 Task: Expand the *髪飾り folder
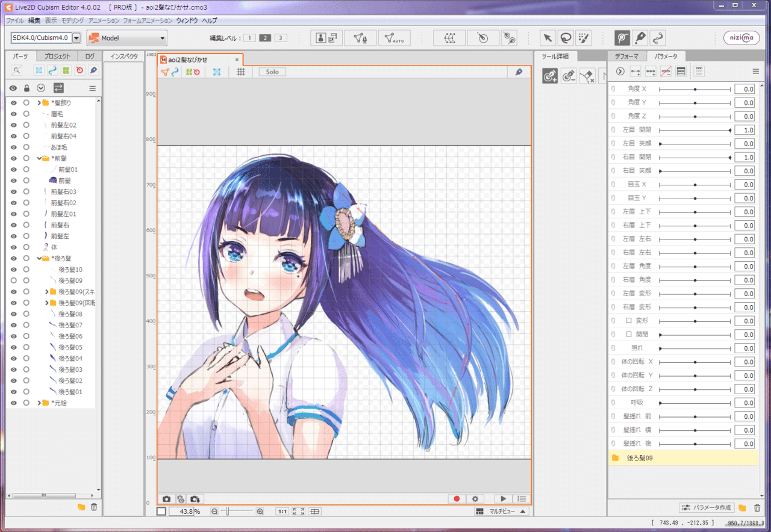click(39, 102)
